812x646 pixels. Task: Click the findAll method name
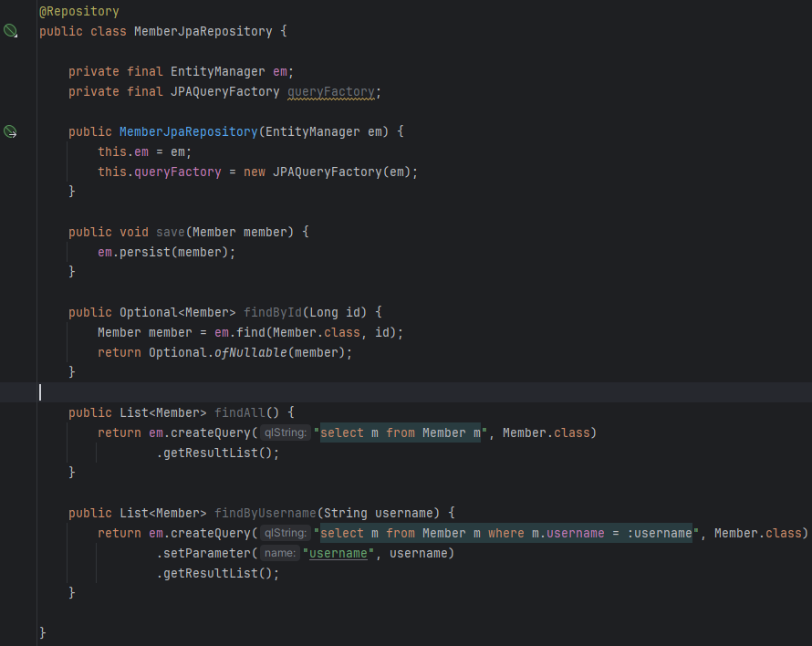(x=240, y=413)
